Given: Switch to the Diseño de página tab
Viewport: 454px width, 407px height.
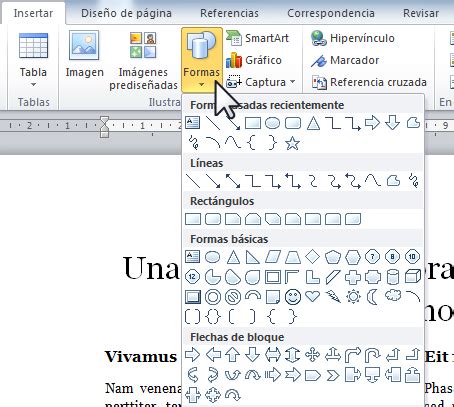Looking at the screenshot, I should [x=126, y=13].
